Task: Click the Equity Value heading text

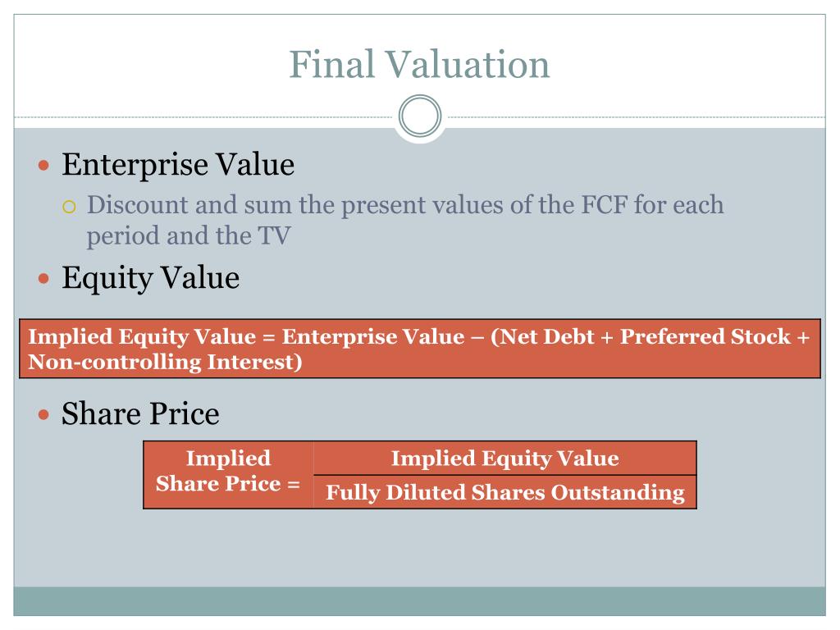Action: point(151,277)
